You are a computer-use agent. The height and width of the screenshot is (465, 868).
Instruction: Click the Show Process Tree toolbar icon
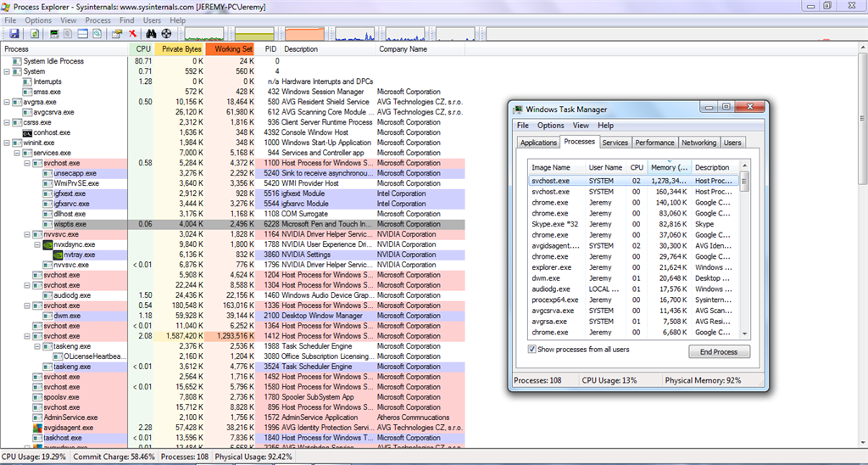68,34
